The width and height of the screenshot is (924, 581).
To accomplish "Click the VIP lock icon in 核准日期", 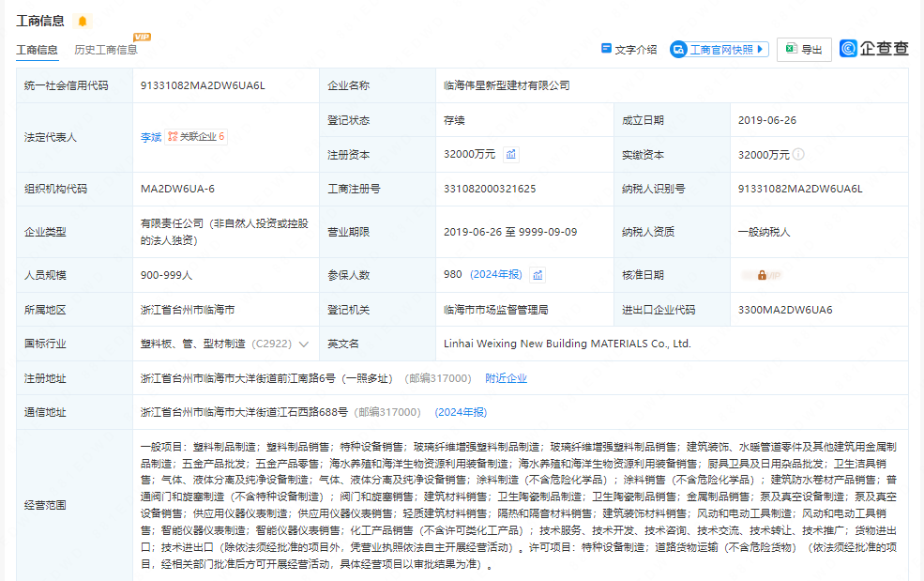I will coord(762,275).
